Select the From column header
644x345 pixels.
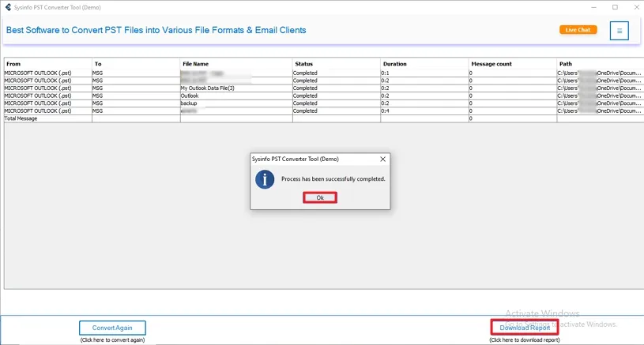[48, 64]
